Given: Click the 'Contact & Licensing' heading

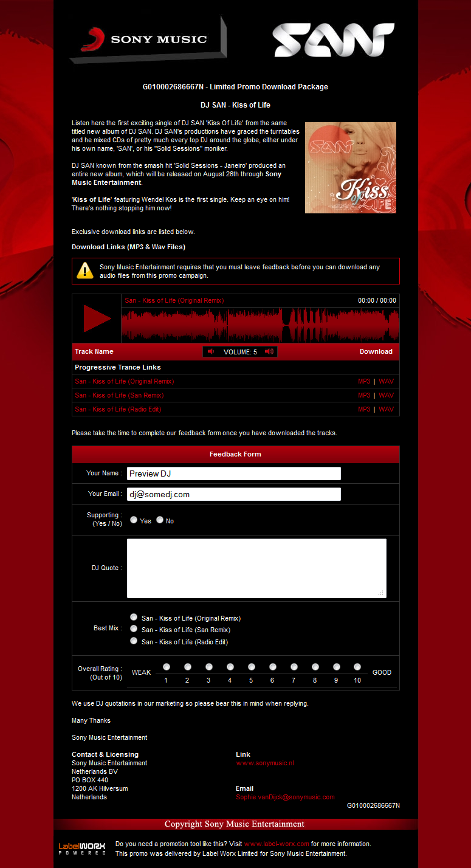Looking at the screenshot, I should click(x=105, y=754).
